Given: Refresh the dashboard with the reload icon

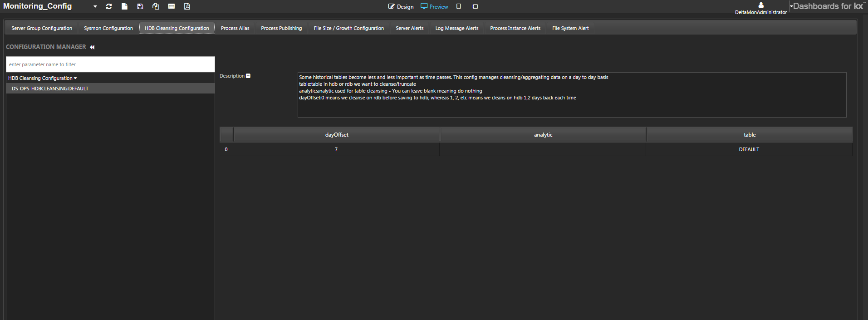Looking at the screenshot, I should [109, 6].
